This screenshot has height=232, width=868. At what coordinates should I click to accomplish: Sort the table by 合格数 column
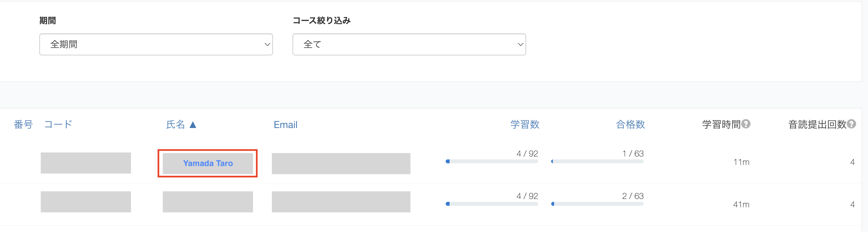tap(630, 124)
